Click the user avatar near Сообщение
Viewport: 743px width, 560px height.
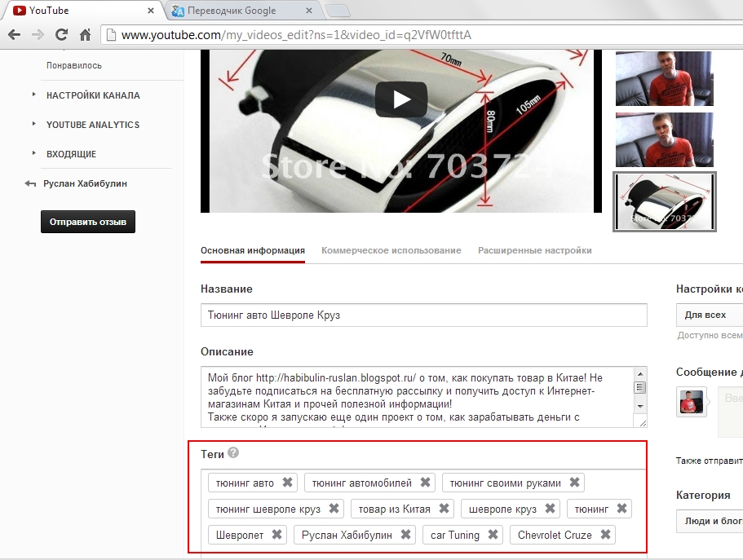[x=692, y=402]
